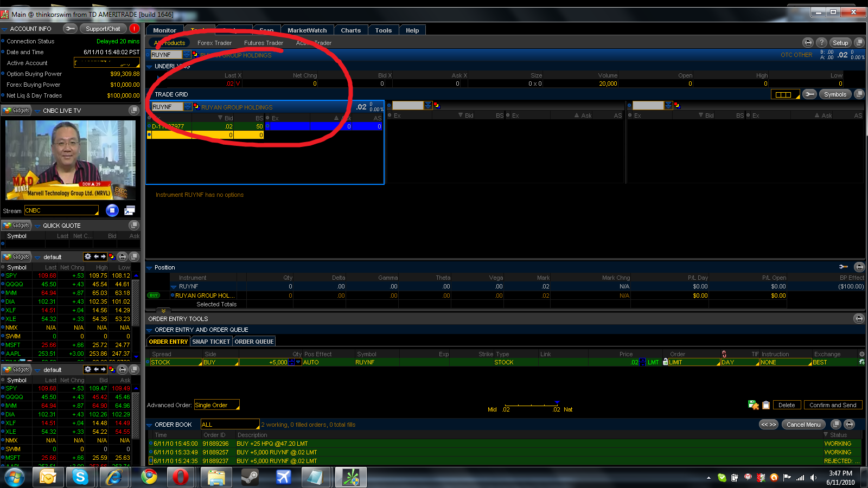Image resolution: width=868 pixels, height=488 pixels.
Task: Toggle the price lock icon beside LIMIT
Action: [666, 362]
